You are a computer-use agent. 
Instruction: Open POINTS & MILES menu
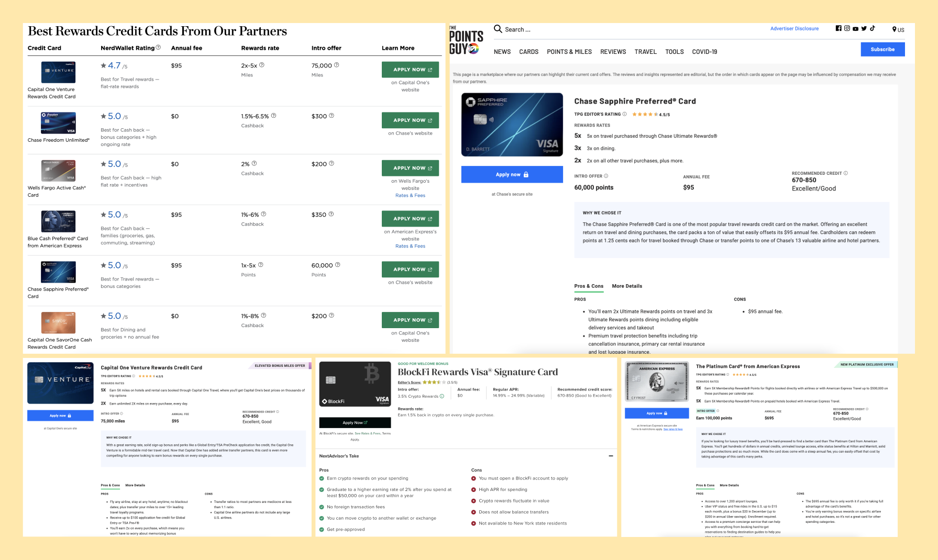pos(569,52)
